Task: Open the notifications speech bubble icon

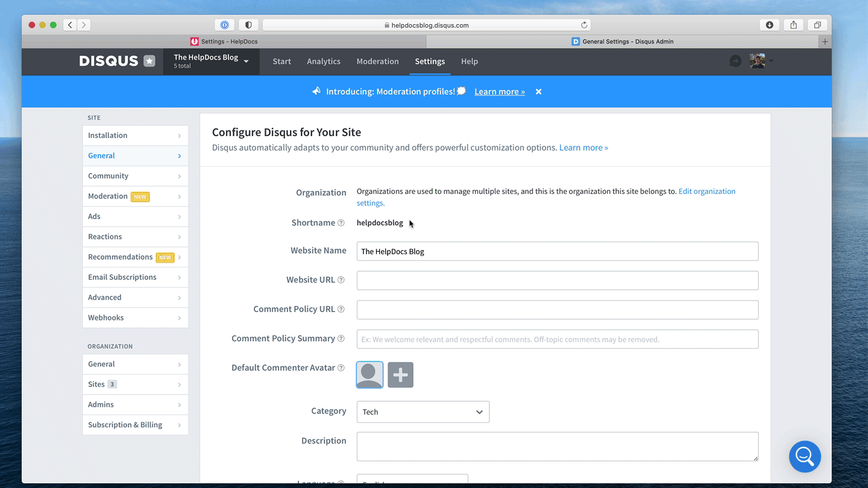Action: [735, 61]
